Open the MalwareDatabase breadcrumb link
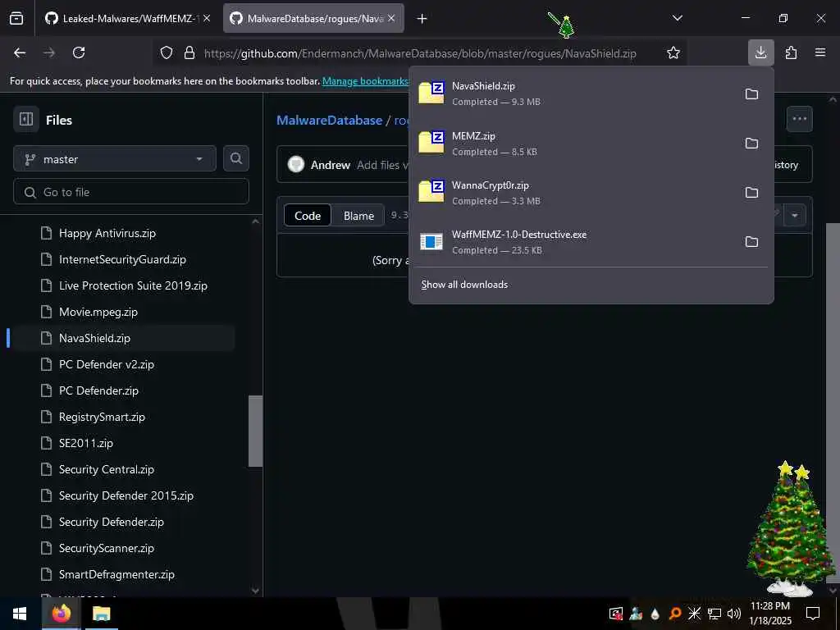 click(x=329, y=120)
